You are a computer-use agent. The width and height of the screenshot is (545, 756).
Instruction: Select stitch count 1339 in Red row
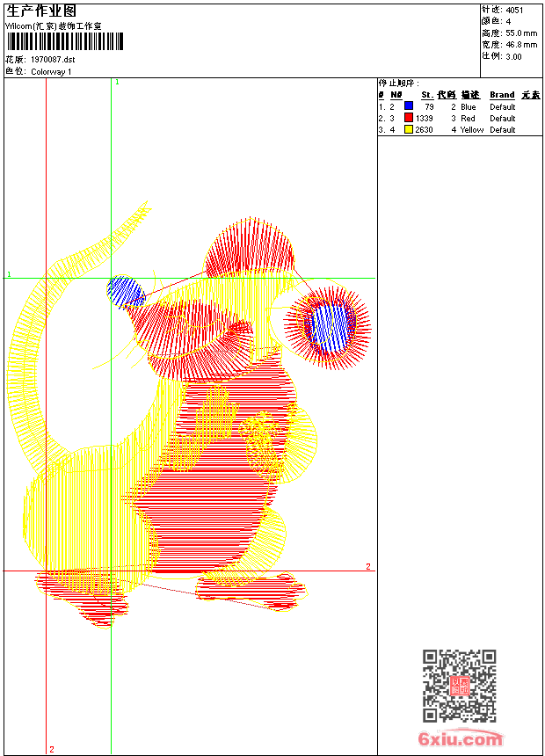pos(424,118)
